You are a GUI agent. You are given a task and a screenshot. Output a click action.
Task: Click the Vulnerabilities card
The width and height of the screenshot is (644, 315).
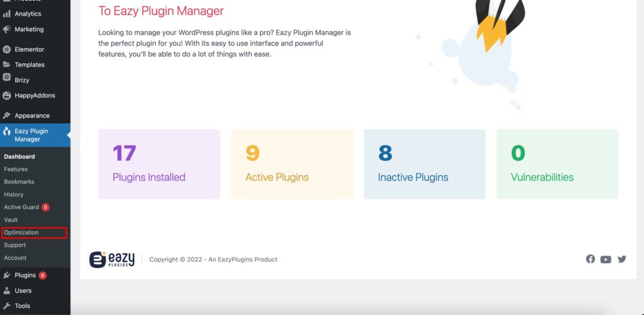click(x=557, y=164)
